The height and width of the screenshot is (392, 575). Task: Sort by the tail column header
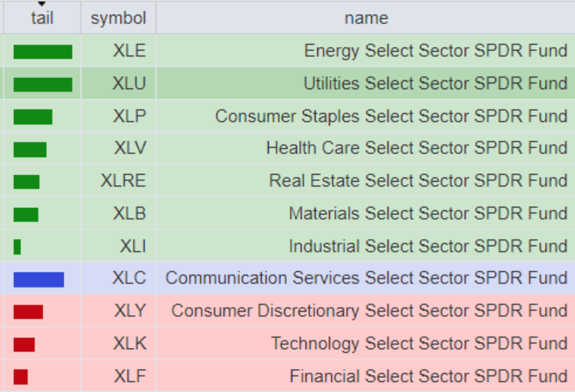click(42, 18)
